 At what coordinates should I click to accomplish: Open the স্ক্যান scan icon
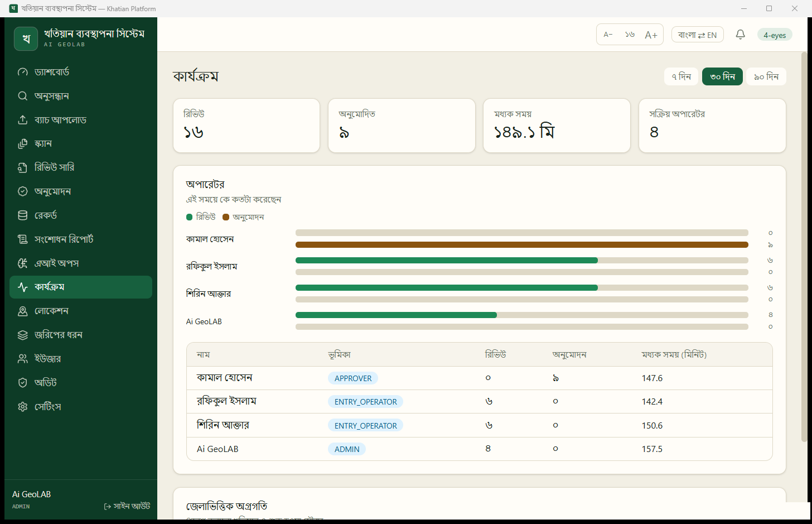23,144
